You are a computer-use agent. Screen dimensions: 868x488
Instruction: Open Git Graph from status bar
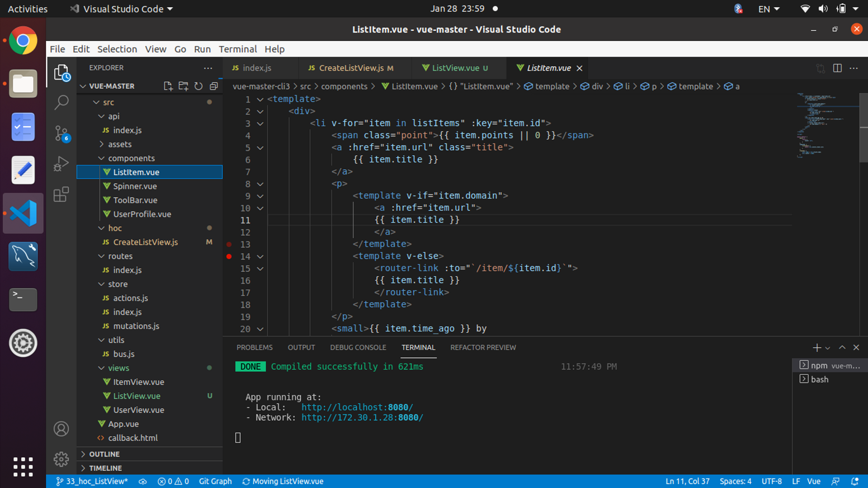pyautogui.click(x=215, y=481)
